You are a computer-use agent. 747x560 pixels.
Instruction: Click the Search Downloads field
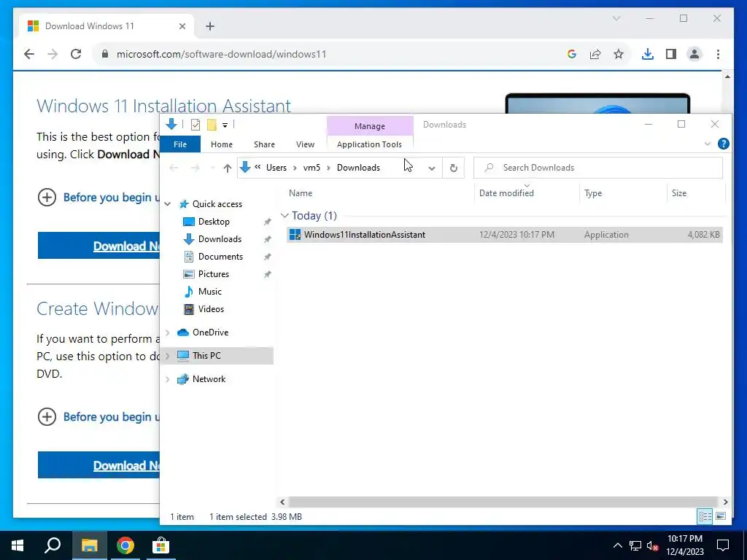(598, 168)
